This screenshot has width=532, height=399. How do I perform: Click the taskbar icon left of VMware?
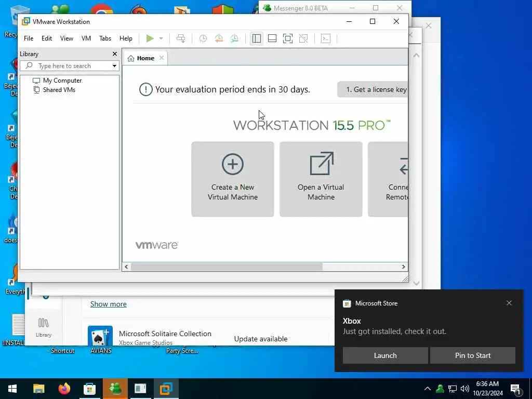click(x=140, y=389)
